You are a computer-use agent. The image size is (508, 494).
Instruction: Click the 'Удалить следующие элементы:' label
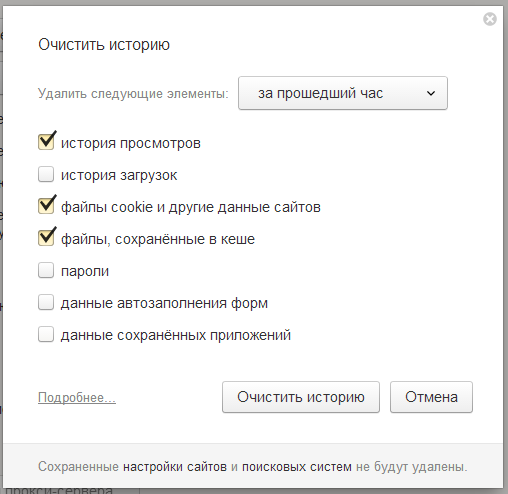[133, 94]
